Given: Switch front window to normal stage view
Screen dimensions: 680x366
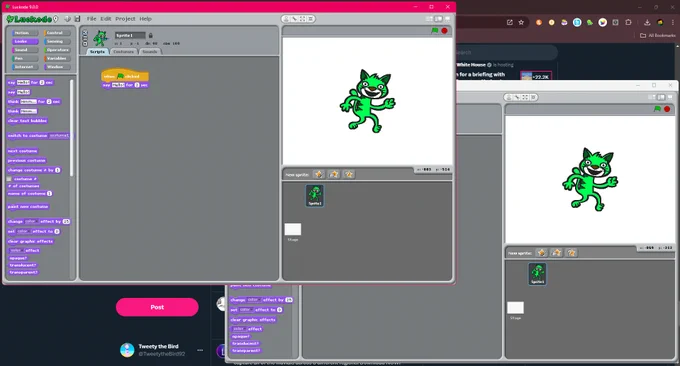Looking at the screenshot, I should pyautogui.click(x=438, y=19).
